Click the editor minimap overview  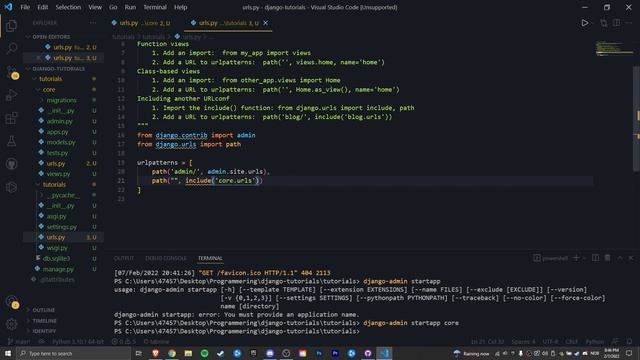click(613, 48)
